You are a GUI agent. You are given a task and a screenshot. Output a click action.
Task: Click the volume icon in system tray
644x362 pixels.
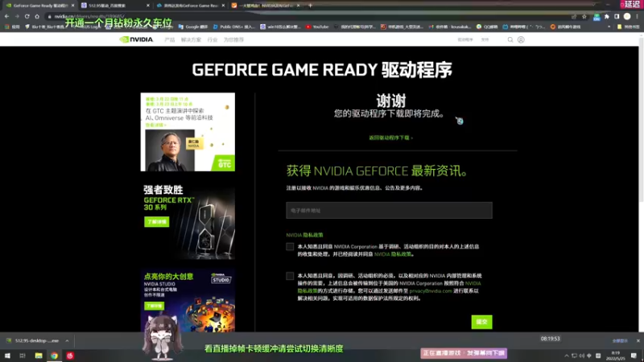tap(581, 356)
